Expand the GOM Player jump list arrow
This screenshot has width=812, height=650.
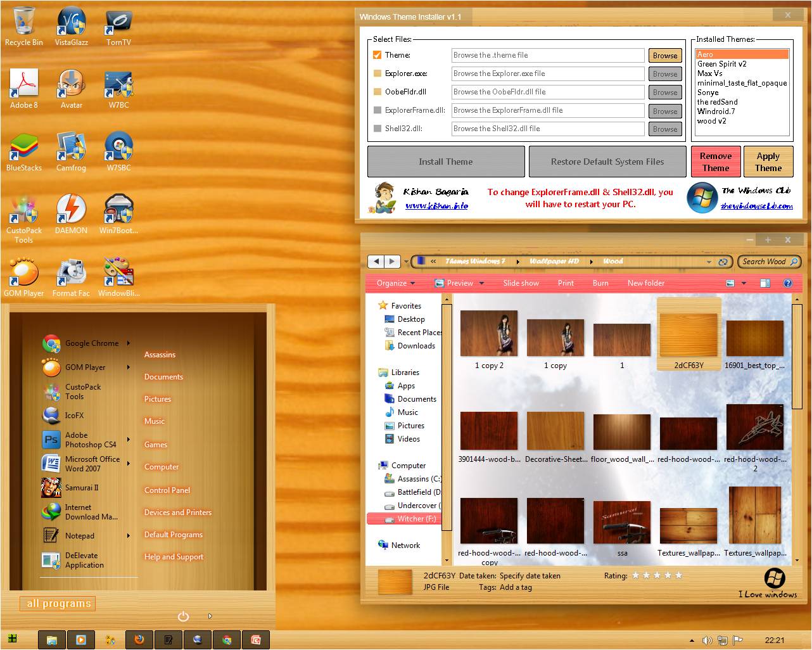tap(128, 367)
